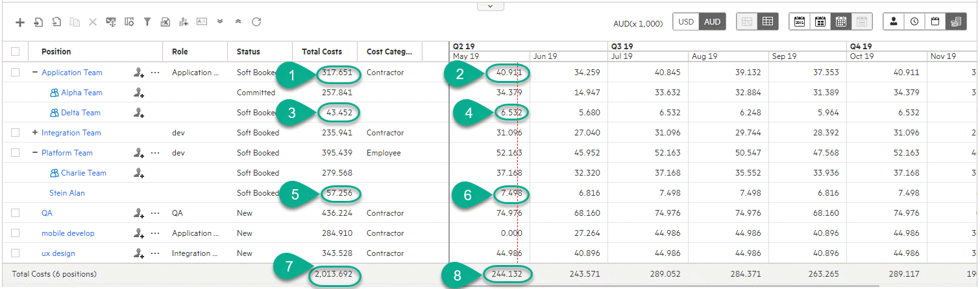Open more options menu for mobile develop
This screenshot has width=980, height=289.
(154, 233)
